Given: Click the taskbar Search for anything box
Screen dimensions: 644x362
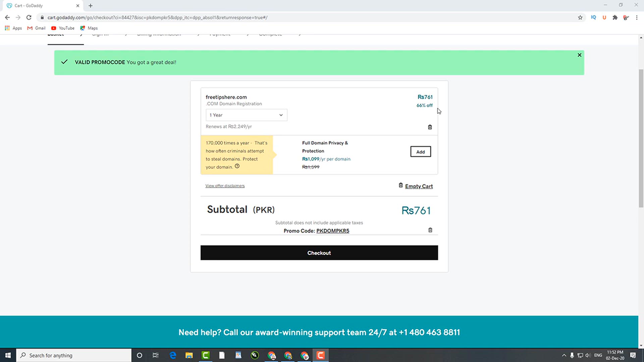Looking at the screenshot, I should pyautogui.click(x=74, y=355).
